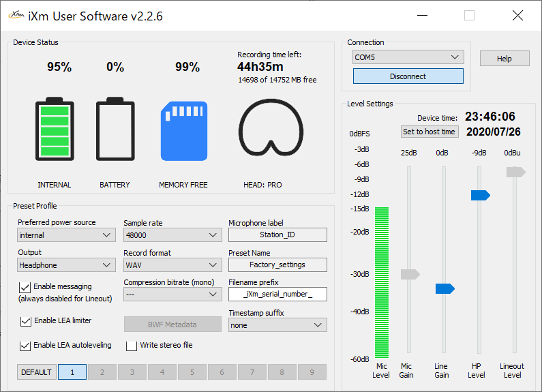Viewport: 542px width, 392px height.
Task: Select preset slot 9
Action: click(312, 372)
